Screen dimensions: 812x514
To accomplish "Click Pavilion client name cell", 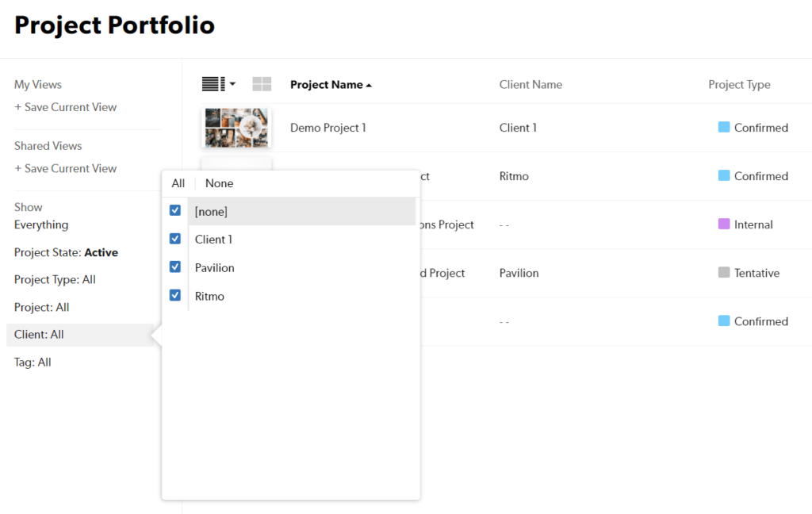I will 519,273.
